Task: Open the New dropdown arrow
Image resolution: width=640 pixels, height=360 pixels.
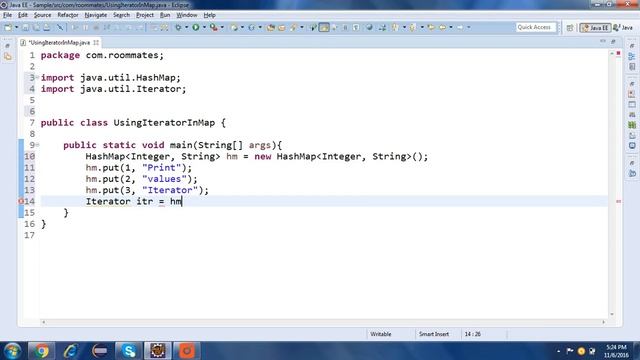Action: click(x=17, y=27)
